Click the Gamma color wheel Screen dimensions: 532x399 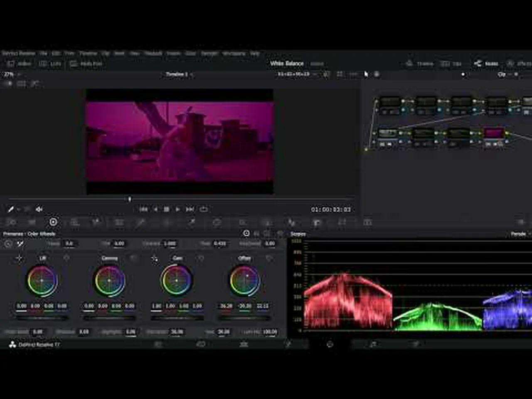(x=109, y=281)
